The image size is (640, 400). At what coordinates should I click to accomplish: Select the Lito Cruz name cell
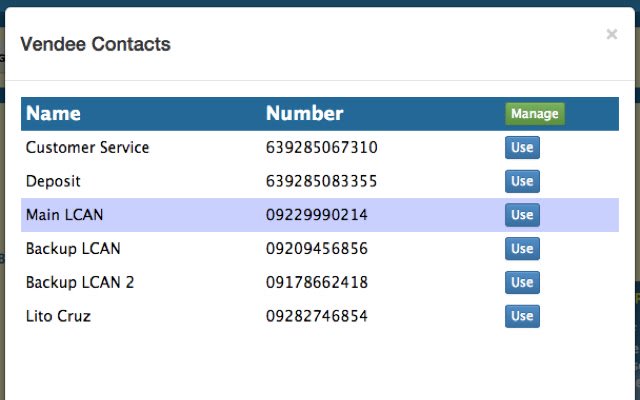(58, 316)
